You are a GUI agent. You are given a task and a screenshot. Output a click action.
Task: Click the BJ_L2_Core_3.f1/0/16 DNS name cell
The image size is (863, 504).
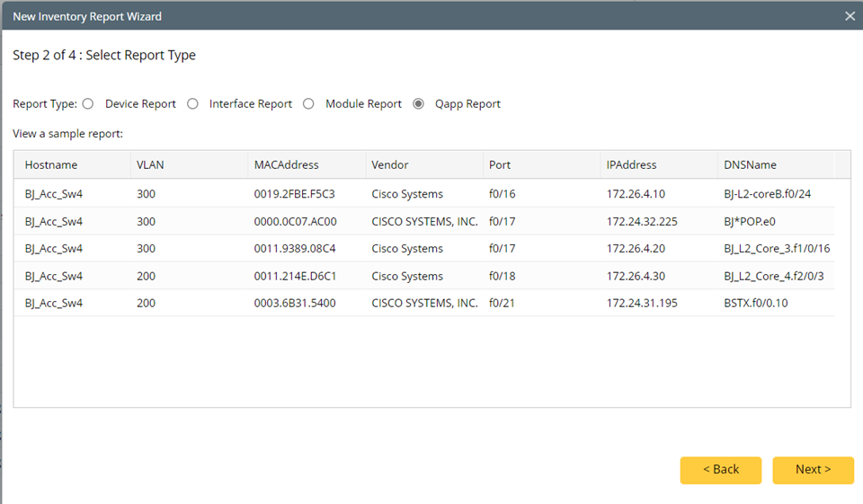(776, 249)
